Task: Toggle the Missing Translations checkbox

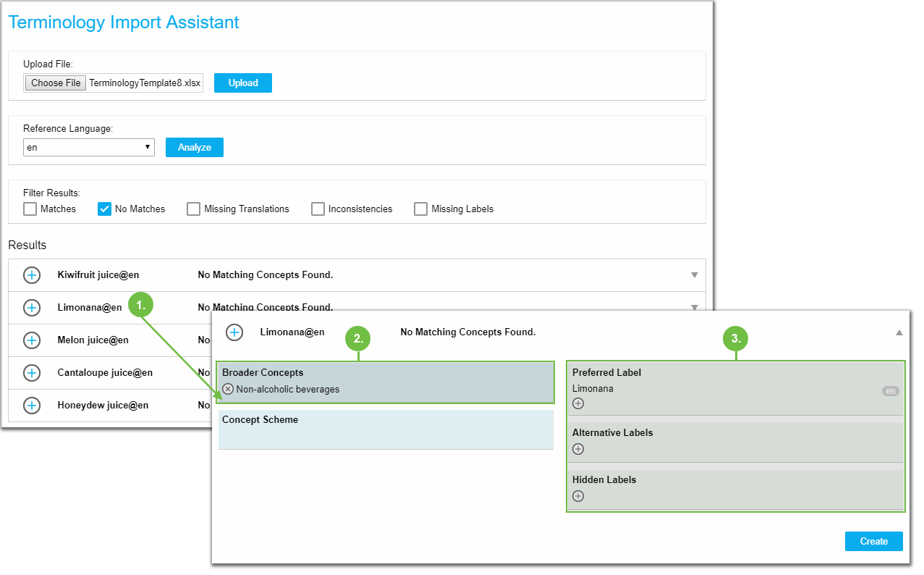Action: point(193,209)
